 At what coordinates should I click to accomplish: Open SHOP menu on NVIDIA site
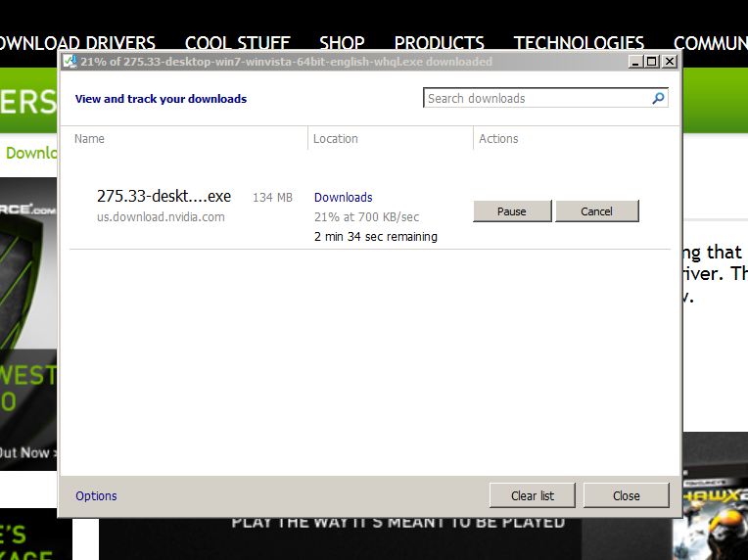pos(342,43)
